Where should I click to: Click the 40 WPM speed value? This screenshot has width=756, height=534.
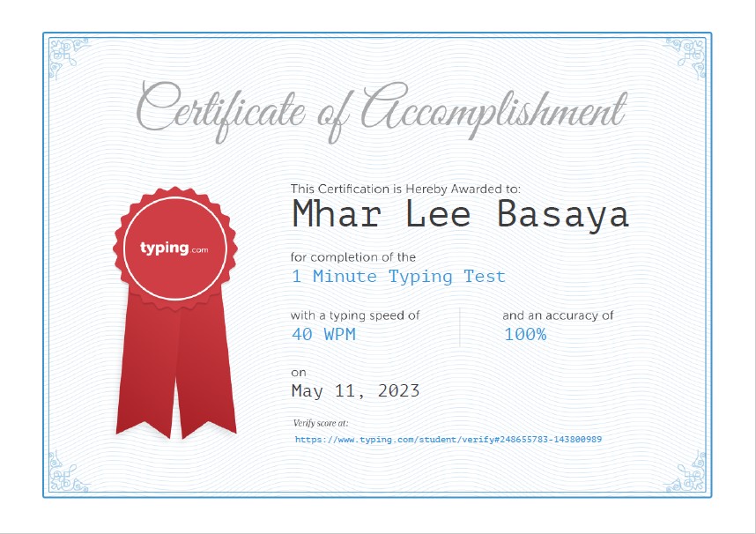323,334
